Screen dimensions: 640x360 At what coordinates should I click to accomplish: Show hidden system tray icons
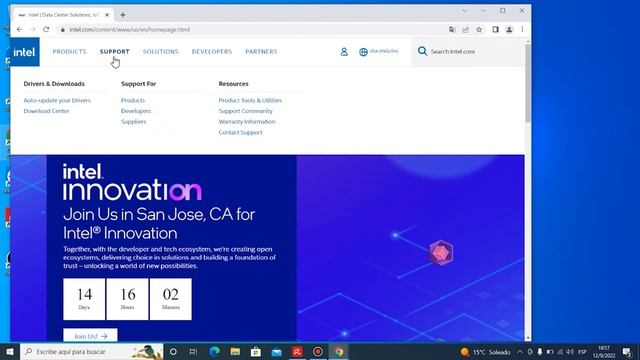[520, 351]
